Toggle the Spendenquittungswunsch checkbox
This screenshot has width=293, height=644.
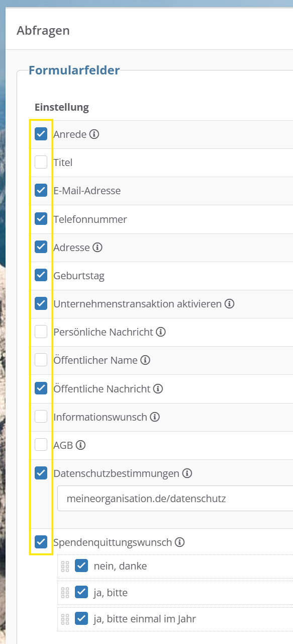click(41, 542)
